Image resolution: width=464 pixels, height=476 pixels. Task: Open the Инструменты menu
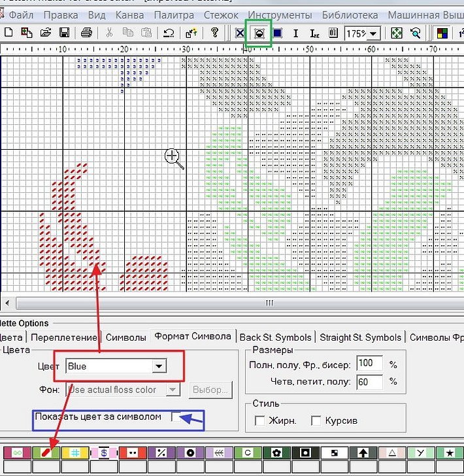pyautogui.click(x=280, y=15)
